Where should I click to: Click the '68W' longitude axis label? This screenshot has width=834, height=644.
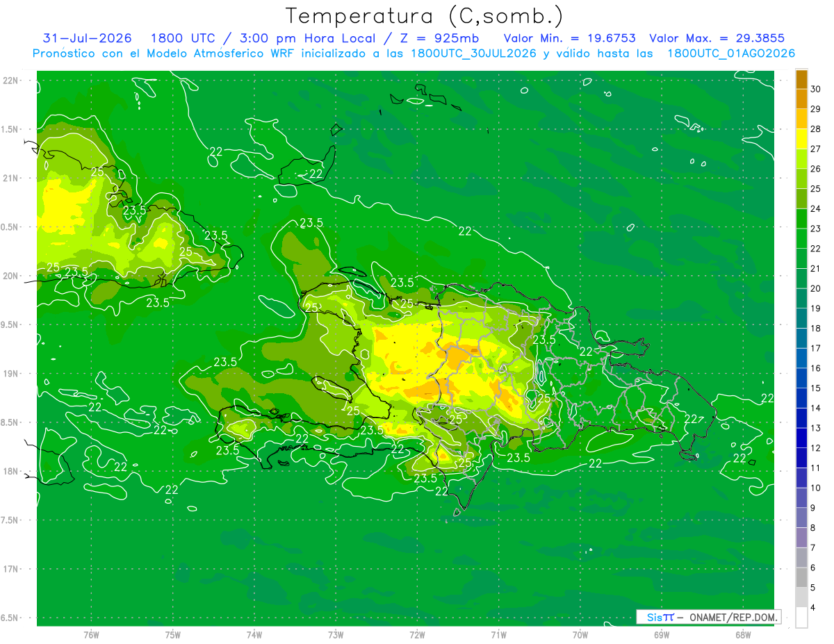tap(743, 635)
